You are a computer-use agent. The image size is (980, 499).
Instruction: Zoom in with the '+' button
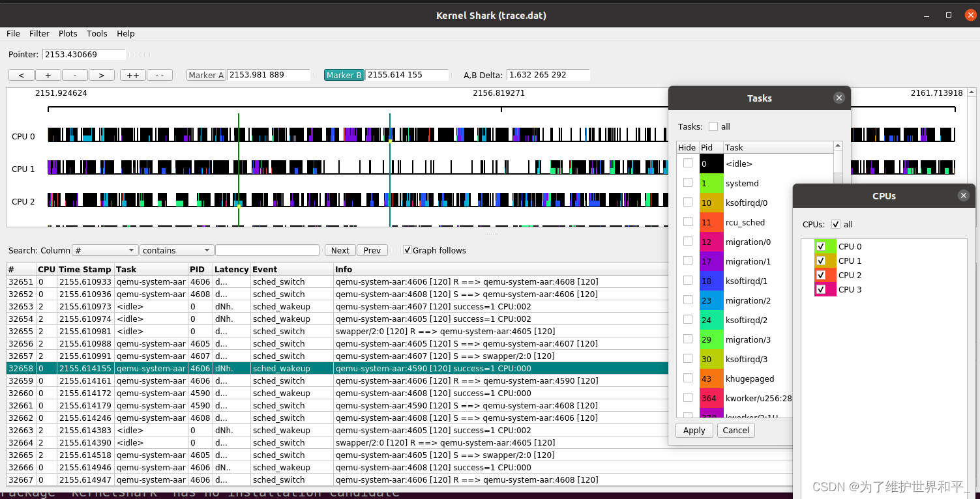click(x=48, y=75)
